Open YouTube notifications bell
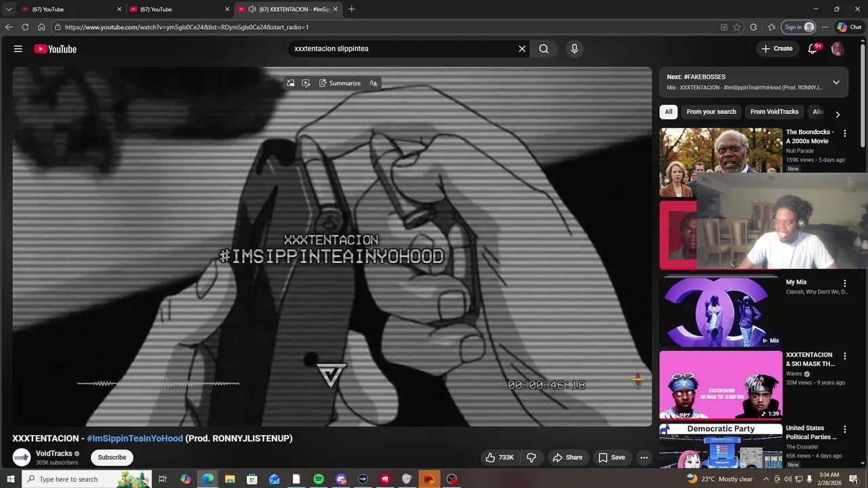Screen dimensions: 868x488 pyautogui.click(x=812, y=49)
